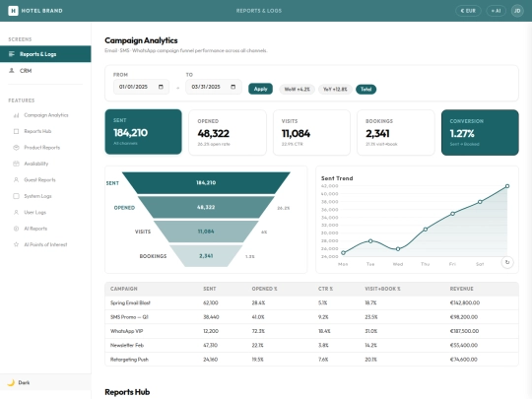Viewport: 532px width, 399px height.
Task: Click the Sat data point on trend chart
Action: 480,202
